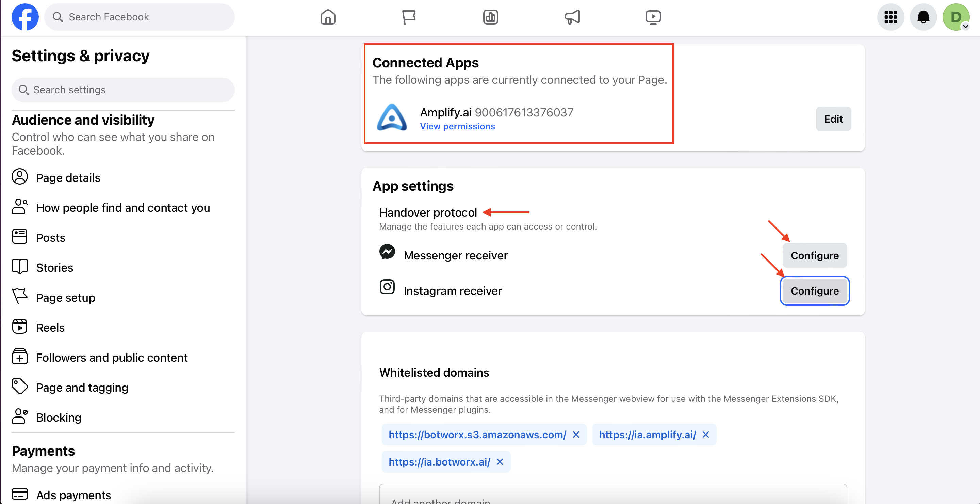This screenshot has height=504, width=980.
Task: Configure the Messenger receiver
Action: point(815,255)
